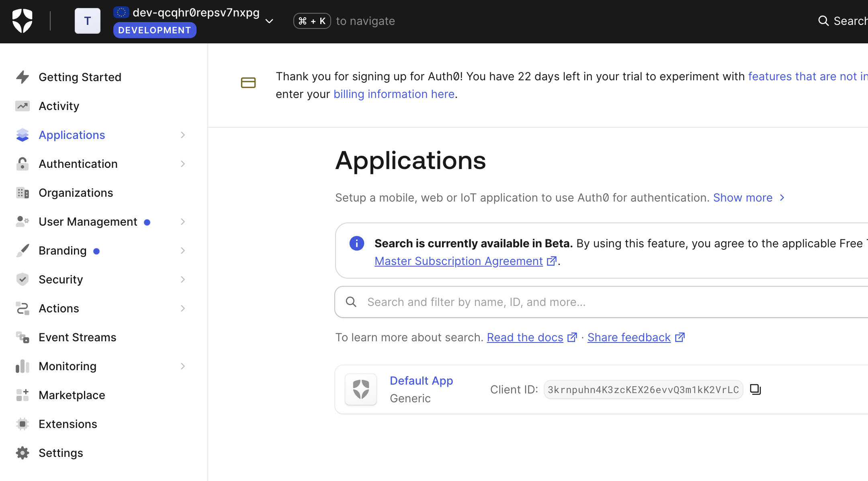This screenshot has width=868, height=481.
Task: Click the Client ID value box
Action: tap(643, 389)
